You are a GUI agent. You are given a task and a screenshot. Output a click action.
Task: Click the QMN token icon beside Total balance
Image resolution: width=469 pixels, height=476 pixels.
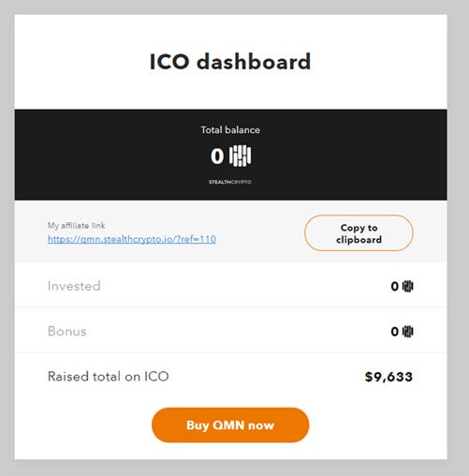[x=240, y=156]
